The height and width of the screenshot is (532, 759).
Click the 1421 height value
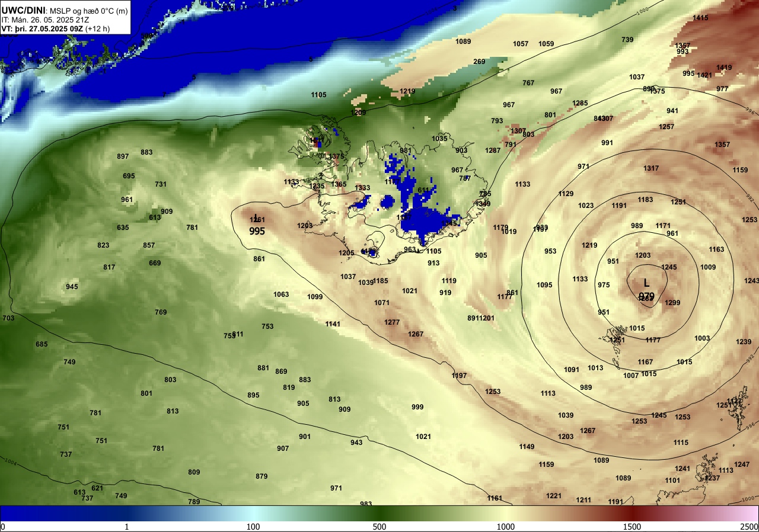coord(704,75)
